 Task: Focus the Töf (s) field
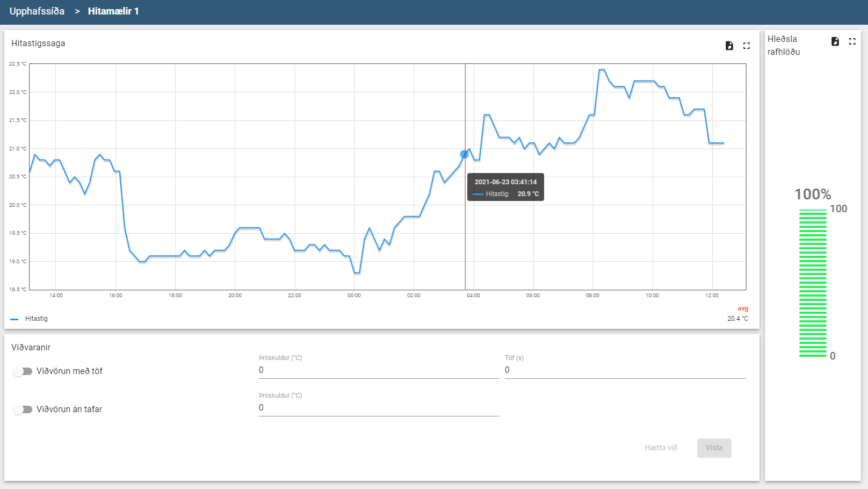point(625,370)
